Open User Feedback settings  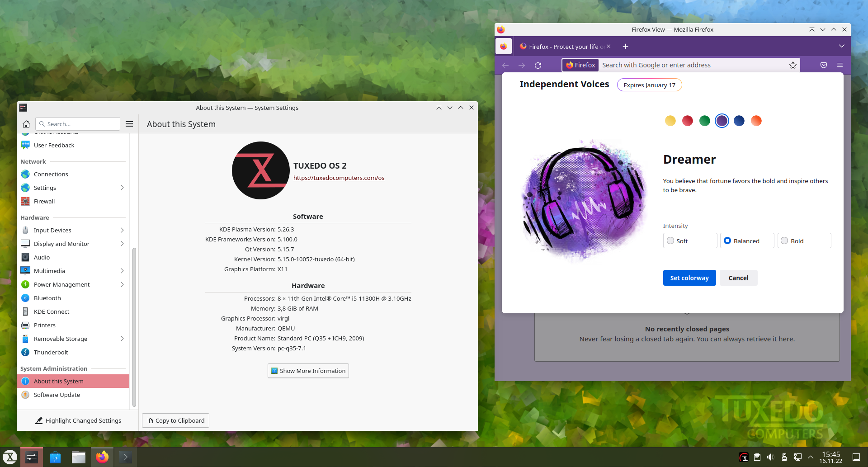click(x=73, y=145)
